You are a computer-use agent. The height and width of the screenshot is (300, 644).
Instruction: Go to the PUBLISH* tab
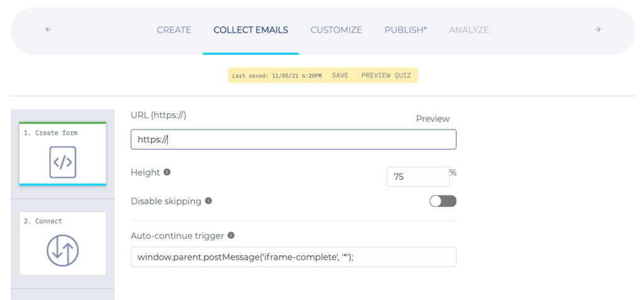406,30
